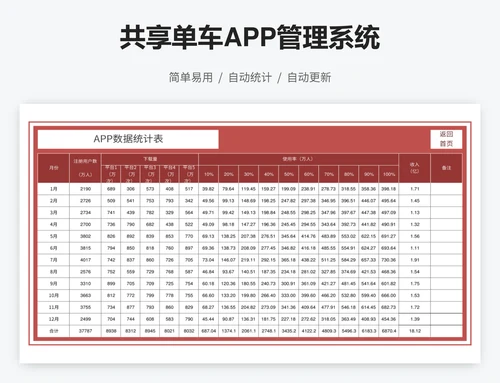Click the 平台3 column header
The height and width of the screenshot is (383, 500).
[x=150, y=174]
